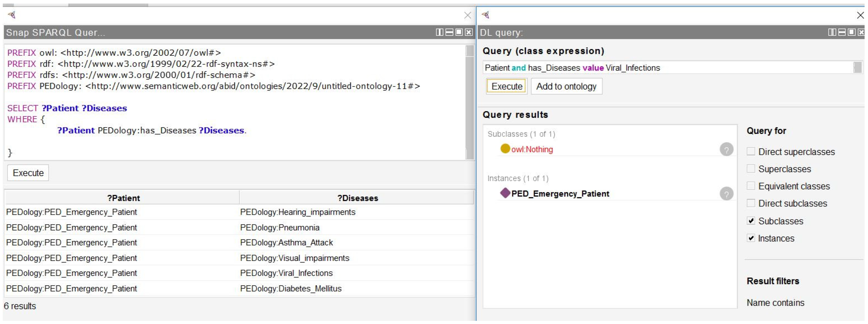Enable Direct superclasses checkbox
This screenshot has width=868, height=324.
[751, 152]
